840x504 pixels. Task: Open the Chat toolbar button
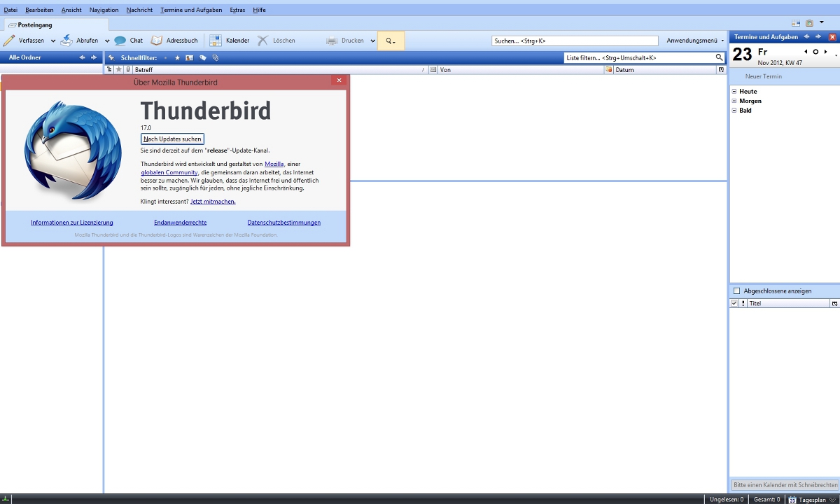coord(129,41)
